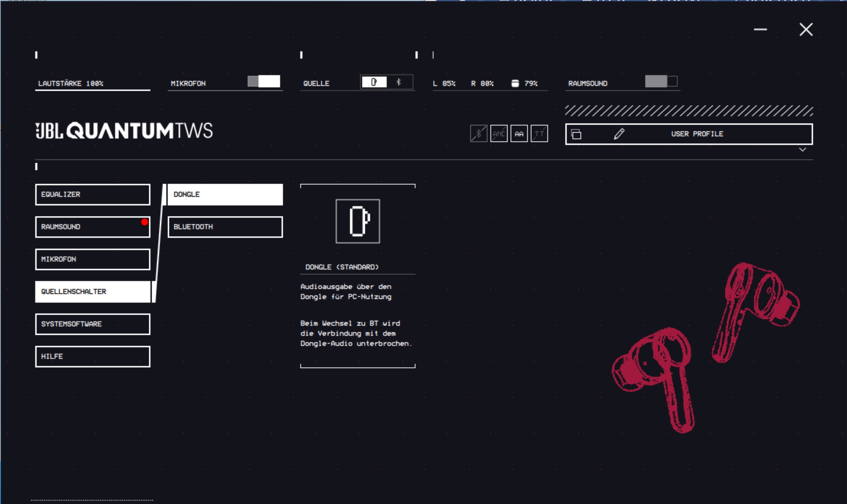Click the charging case battery icon
The width and height of the screenshot is (847, 504).
click(x=515, y=84)
